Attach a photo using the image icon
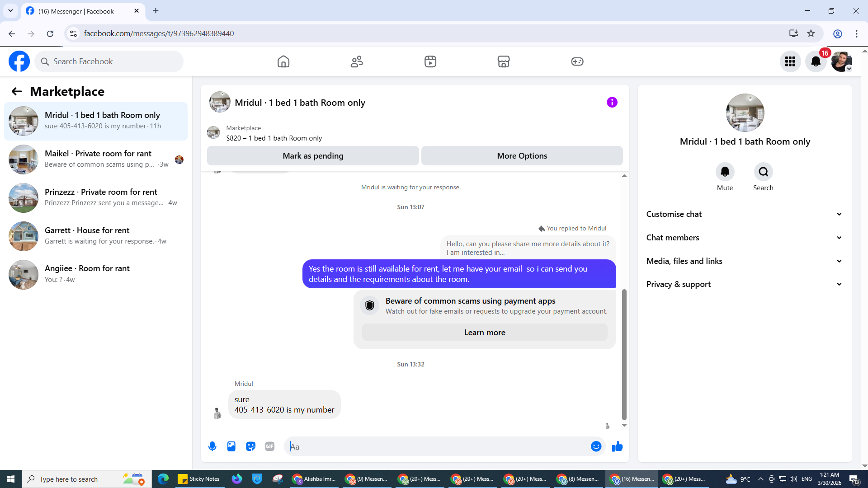This screenshot has width=868, height=488. click(x=231, y=446)
